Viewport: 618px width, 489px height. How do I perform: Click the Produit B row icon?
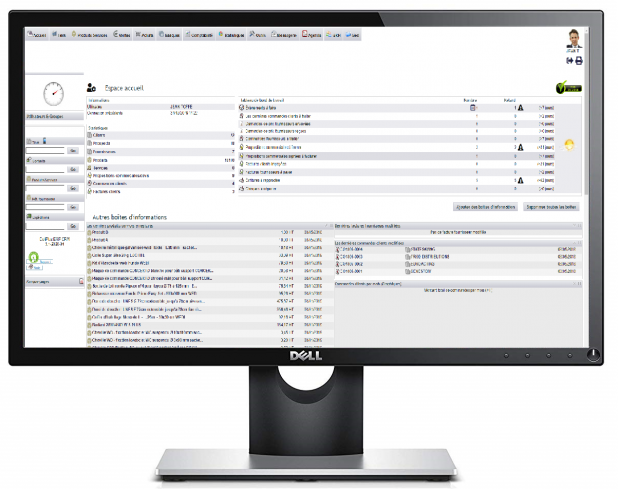point(89,232)
